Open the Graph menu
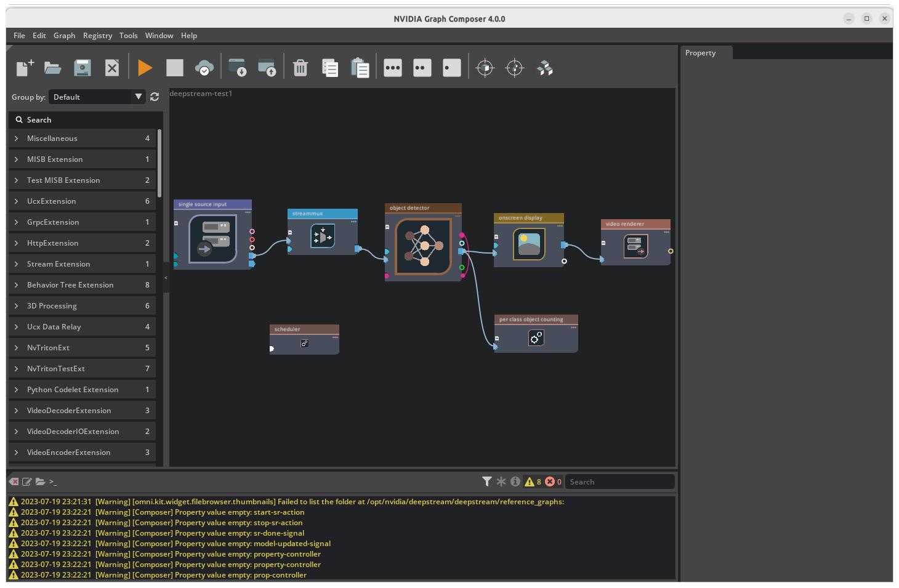 point(65,36)
